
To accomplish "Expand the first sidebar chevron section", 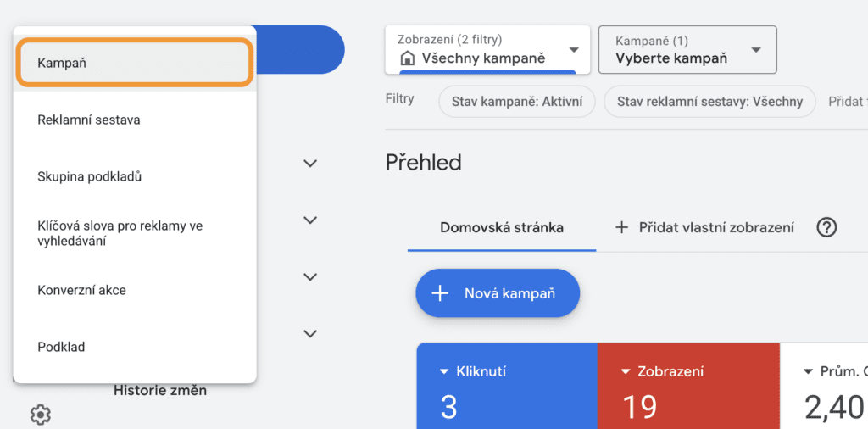I will [310, 164].
